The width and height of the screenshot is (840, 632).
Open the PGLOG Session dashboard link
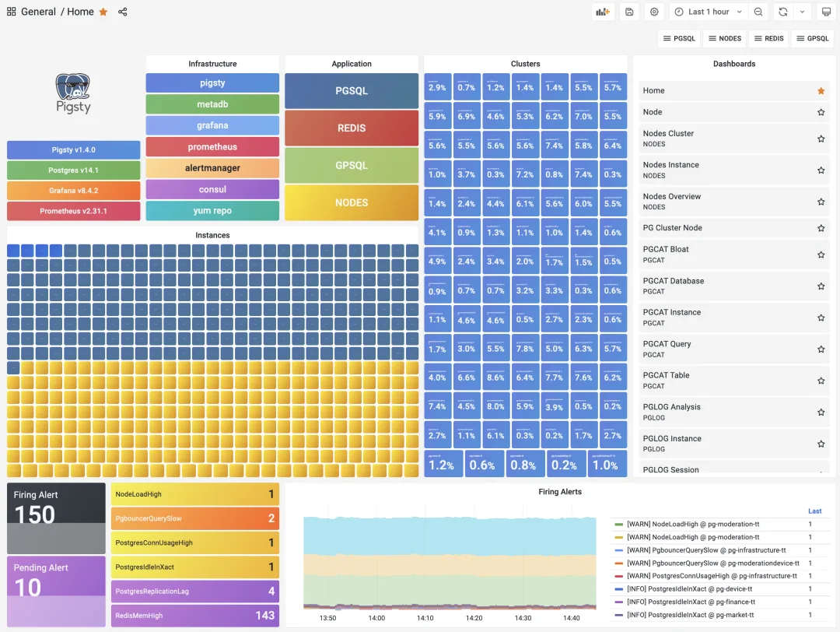click(670, 469)
